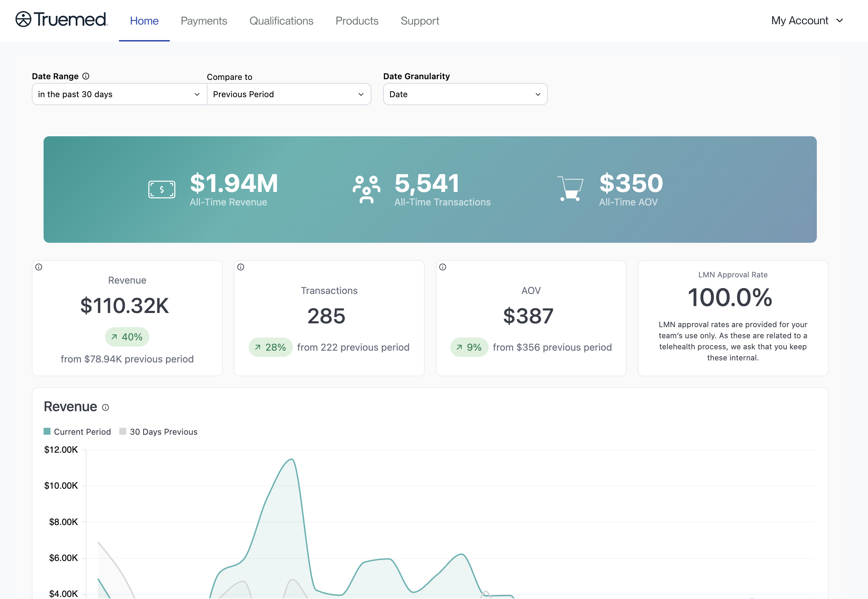Screen dimensions: 868x599
Task: Click the LMN Approval Rate title
Action: (x=732, y=275)
